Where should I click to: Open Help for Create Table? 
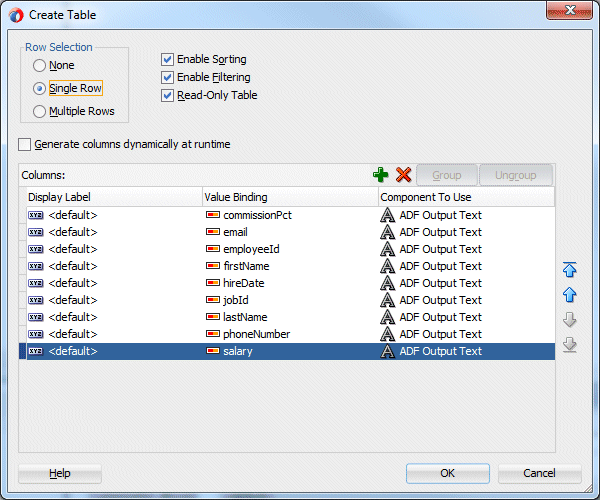[x=60, y=473]
